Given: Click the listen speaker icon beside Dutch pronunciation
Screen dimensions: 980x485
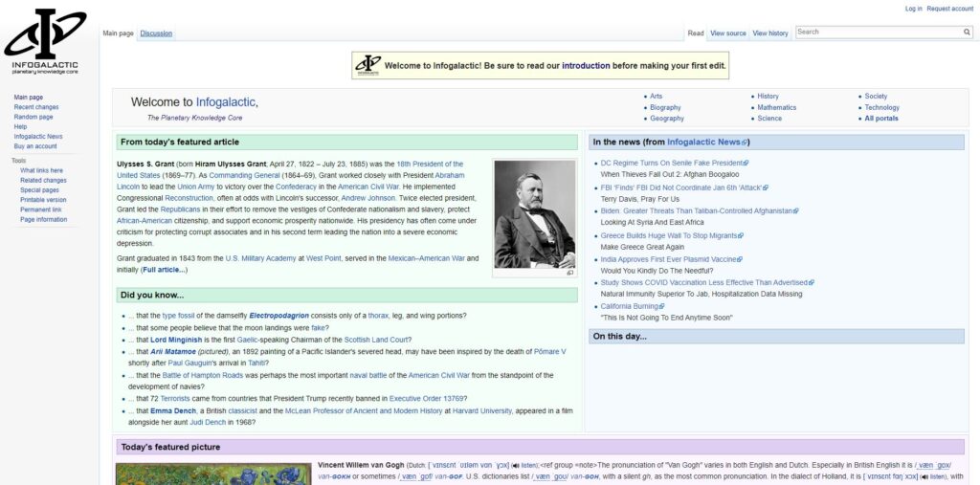Looking at the screenshot, I should pos(514,466).
